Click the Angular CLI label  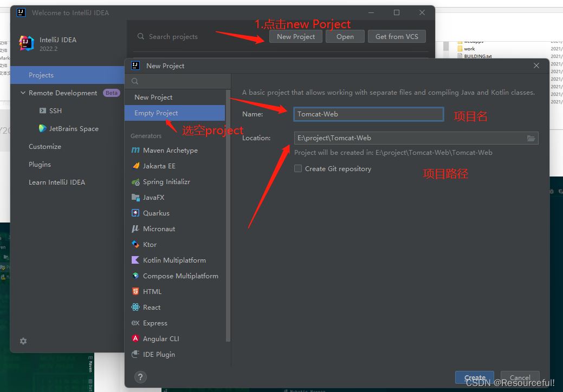[161, 338]
